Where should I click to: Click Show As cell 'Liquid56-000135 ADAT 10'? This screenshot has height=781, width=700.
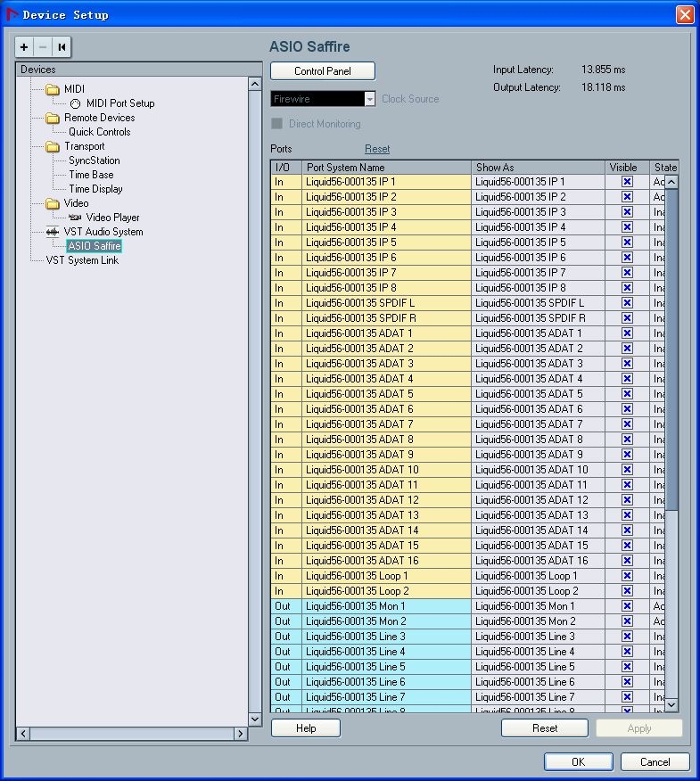click(x=538, y=470)
